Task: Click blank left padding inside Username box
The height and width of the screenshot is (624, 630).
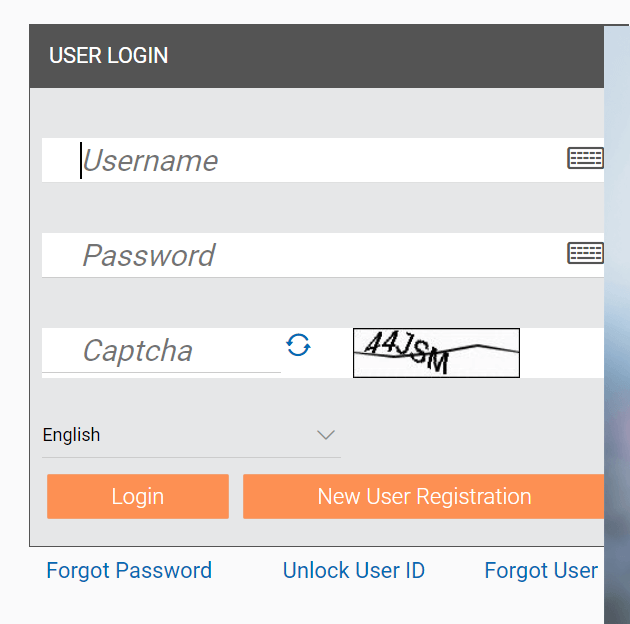Action: 60,160
